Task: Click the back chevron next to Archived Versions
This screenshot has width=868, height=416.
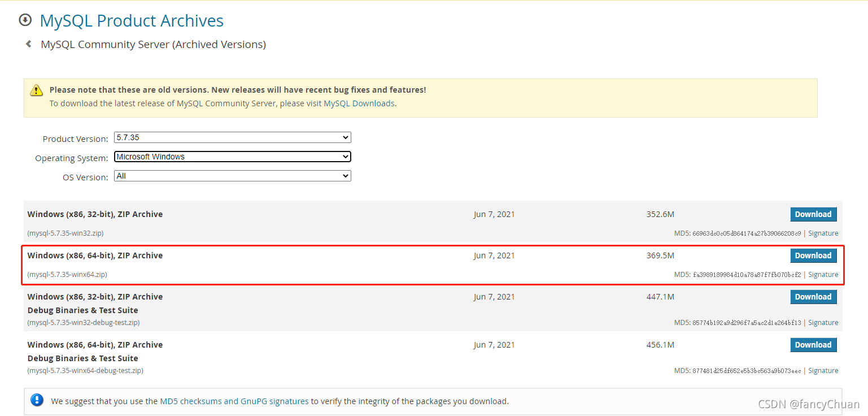Action: pyautogui.click(x=28, y=44)
